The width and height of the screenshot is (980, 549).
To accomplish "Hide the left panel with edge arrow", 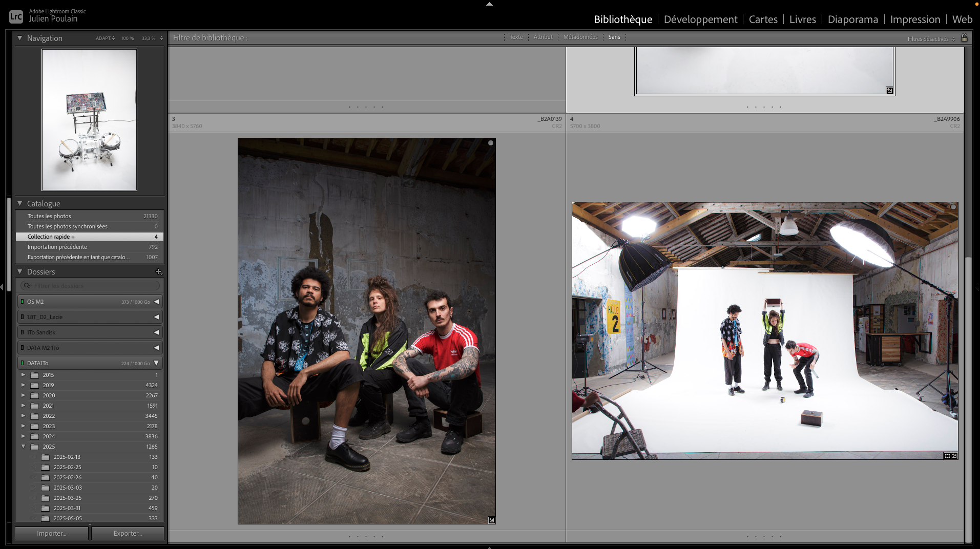I will [x=2, y=287].
